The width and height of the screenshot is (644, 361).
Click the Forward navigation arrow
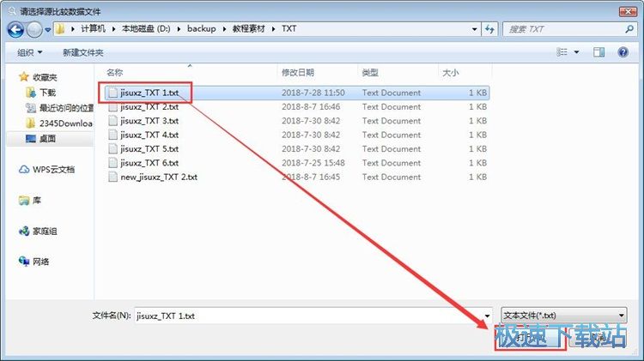[x=34, y=29]
